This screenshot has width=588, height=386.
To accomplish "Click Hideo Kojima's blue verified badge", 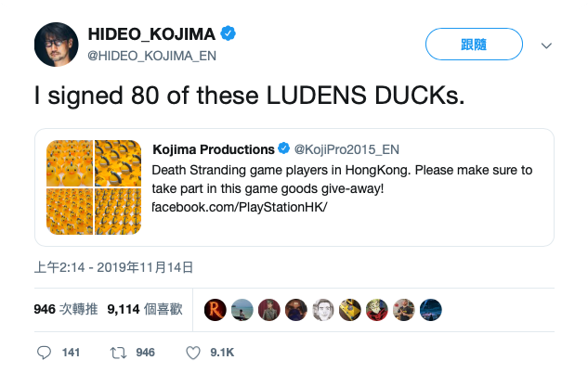I will [229, 34].
